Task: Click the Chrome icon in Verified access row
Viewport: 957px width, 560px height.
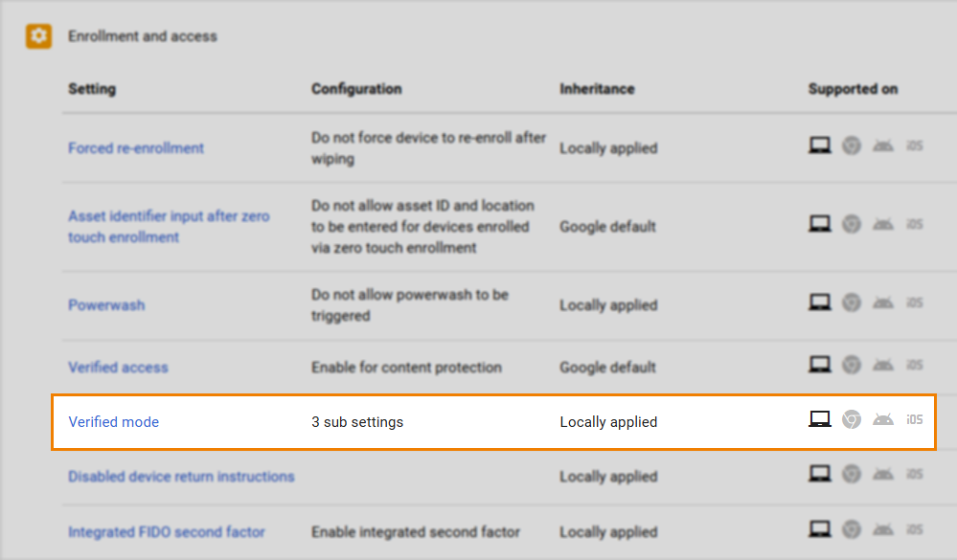Action: point(852,365)
